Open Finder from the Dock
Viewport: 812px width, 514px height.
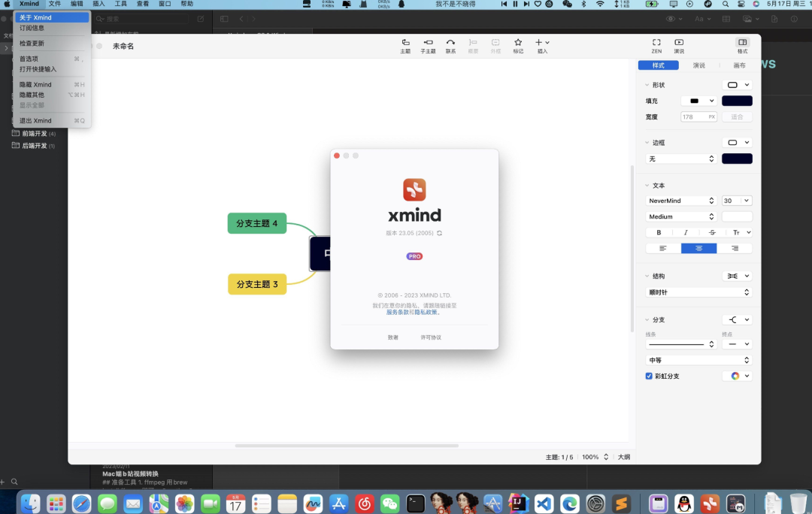(x=31, y=503)
